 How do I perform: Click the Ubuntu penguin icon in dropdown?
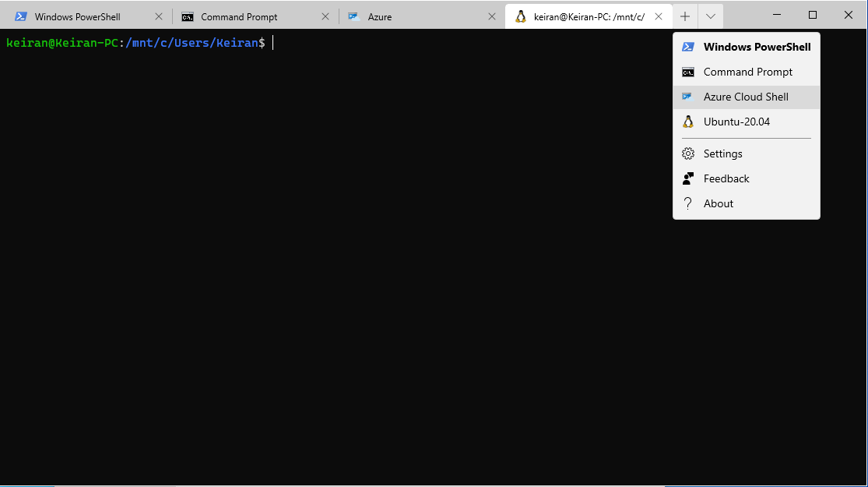(688, 122)
